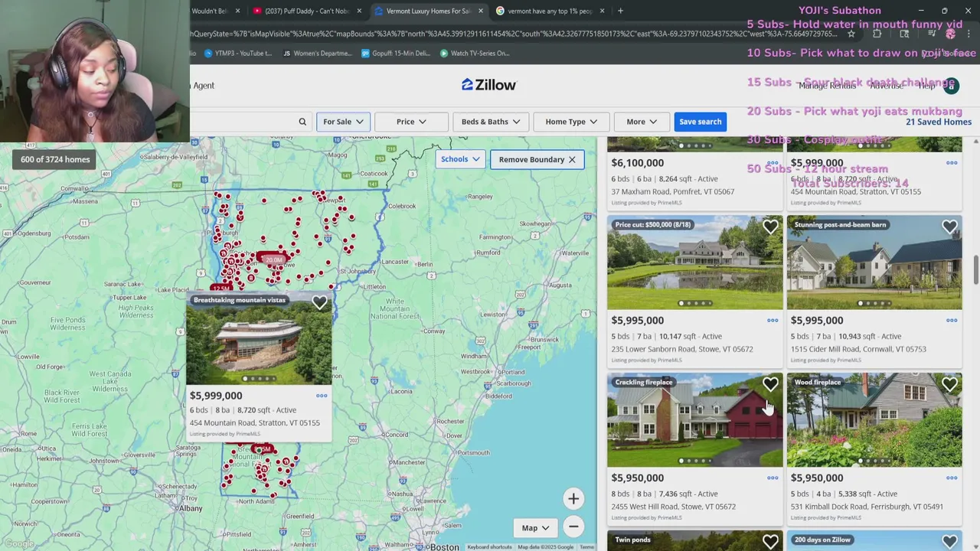Open more options for 1515 Cider Mill Road
980x551 pixels.
point(952,321)
